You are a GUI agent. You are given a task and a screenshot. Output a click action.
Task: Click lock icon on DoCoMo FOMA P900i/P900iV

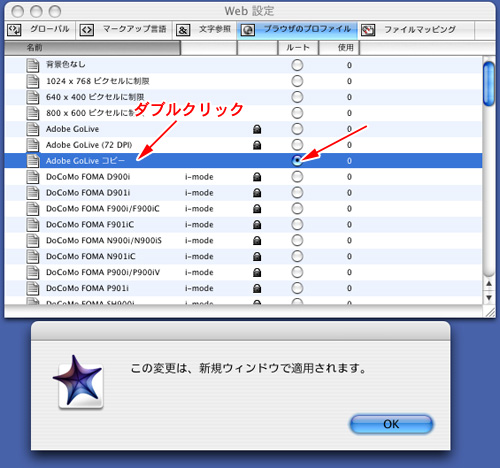(x=257, y=273)
